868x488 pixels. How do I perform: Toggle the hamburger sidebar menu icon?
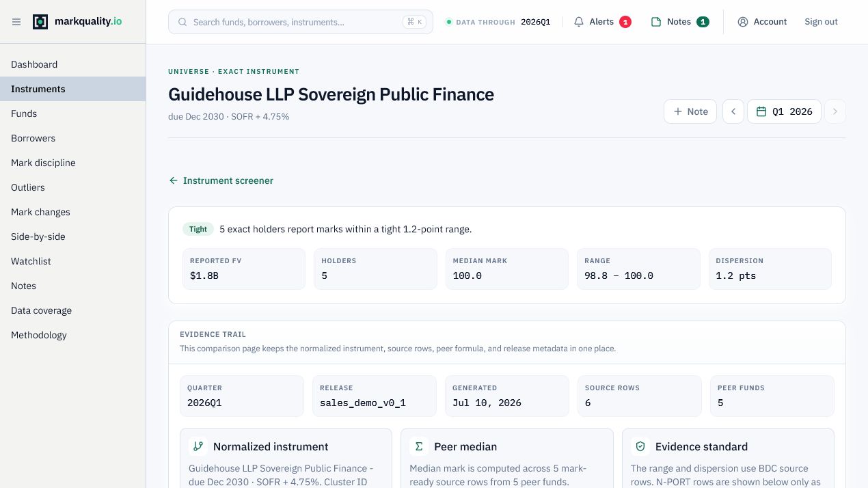pyautogui.click(x=16, y=22)
